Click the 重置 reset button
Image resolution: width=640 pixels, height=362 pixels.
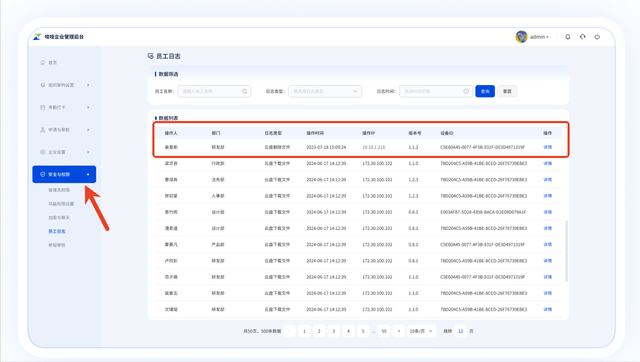tap(507, 91)
